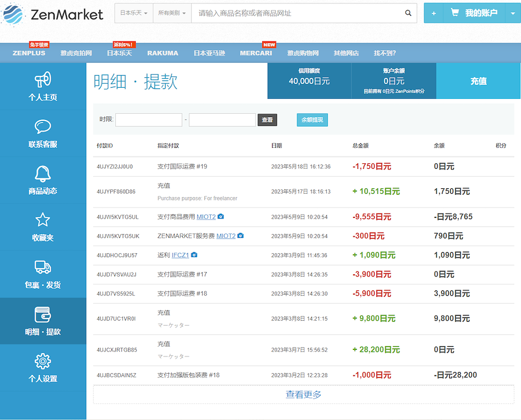Screen dimensions: 521x420
Task: Open 收藏夹 star icon
Action: point(43,220)
